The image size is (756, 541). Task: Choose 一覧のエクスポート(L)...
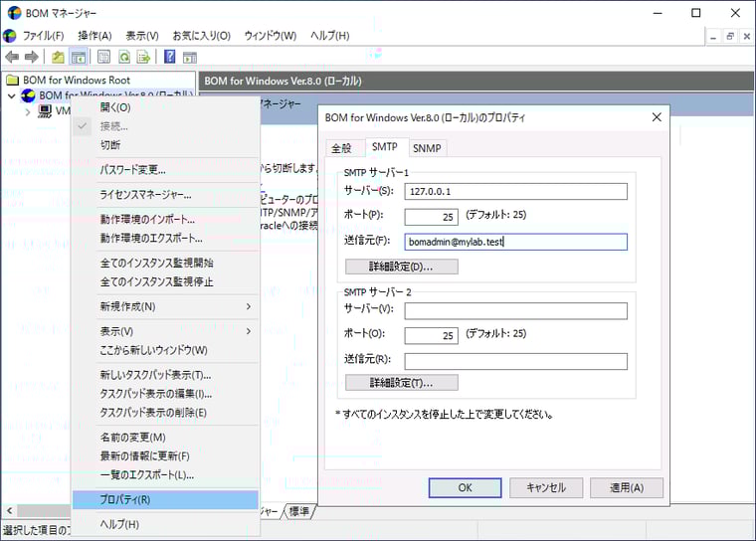pos(166,475)
